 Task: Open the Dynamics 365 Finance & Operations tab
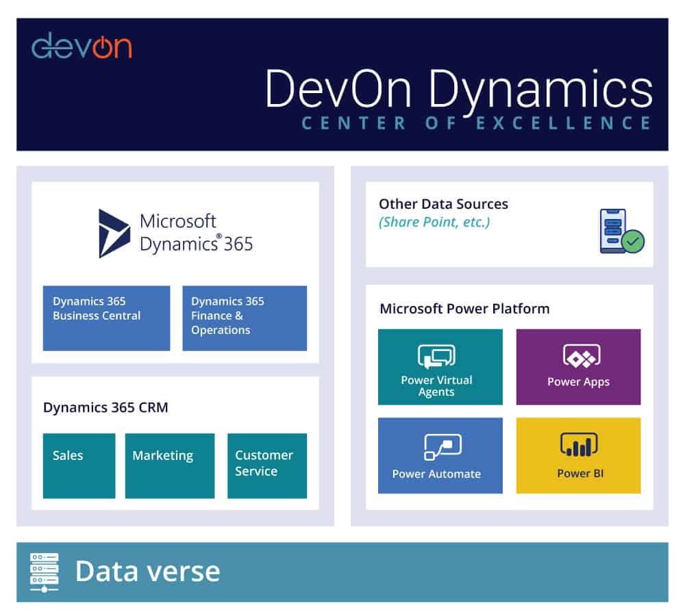(245, 318)
